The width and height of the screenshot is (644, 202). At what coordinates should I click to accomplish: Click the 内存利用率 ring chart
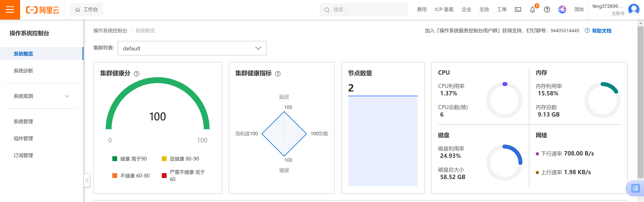point(603,100)
